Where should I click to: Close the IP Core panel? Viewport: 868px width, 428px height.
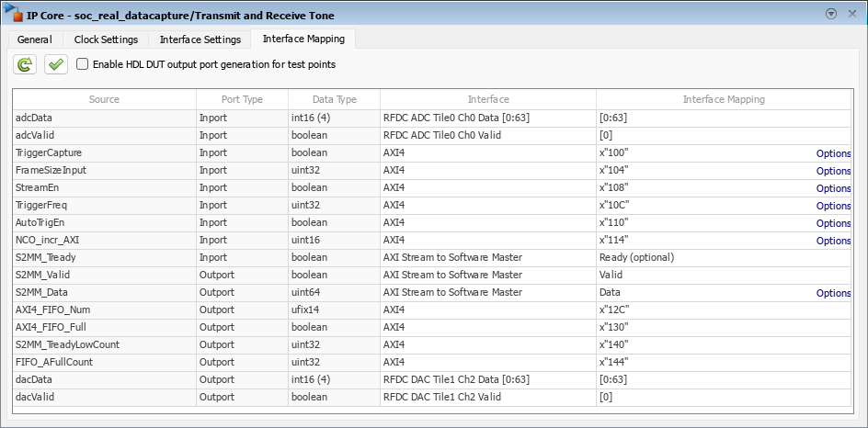pos(851,14)
